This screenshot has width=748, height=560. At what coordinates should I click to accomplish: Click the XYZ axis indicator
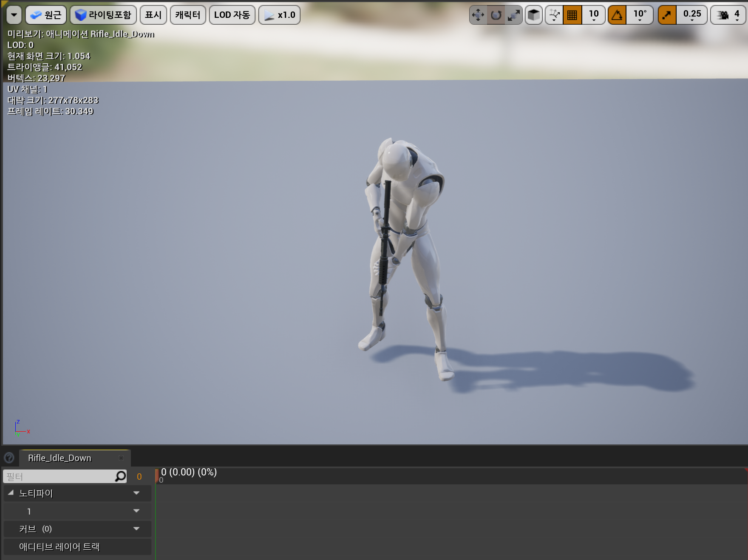click(x=21, y=428)
